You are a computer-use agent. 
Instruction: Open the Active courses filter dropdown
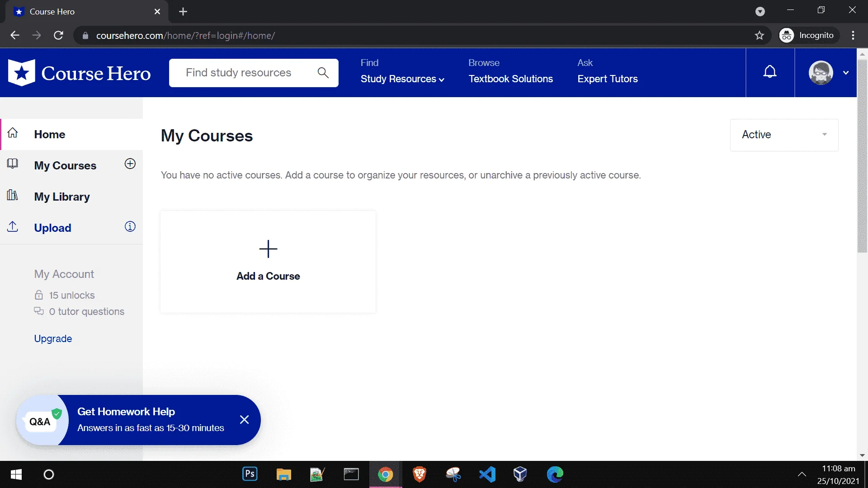coord(784,135)
